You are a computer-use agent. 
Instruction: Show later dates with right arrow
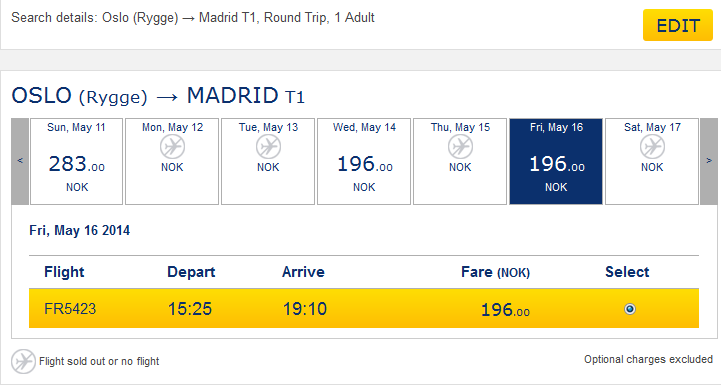[x=709, y=161]
